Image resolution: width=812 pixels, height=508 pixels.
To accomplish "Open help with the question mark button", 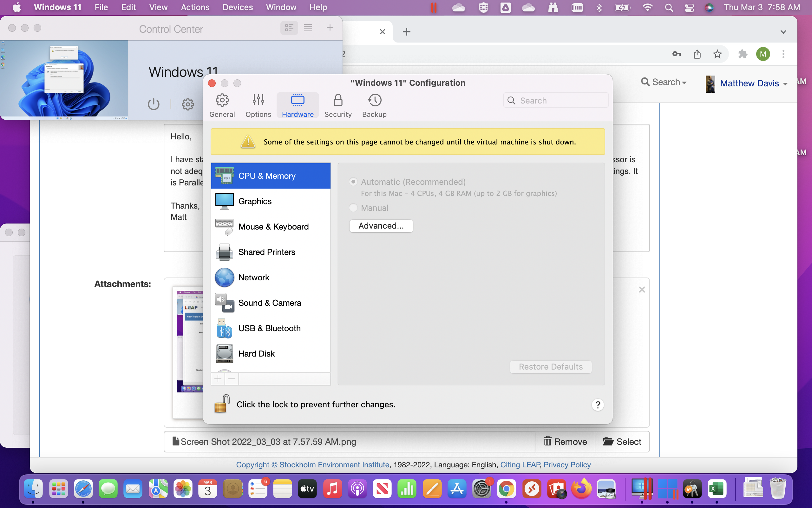I will pyautogui.click(x=598, y=405).
